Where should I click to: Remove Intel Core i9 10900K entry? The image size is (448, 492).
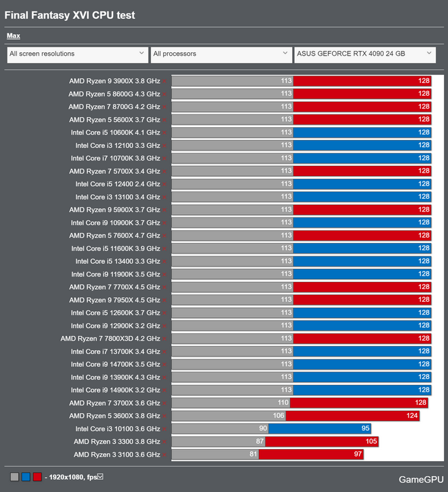(x=164, y=223)
